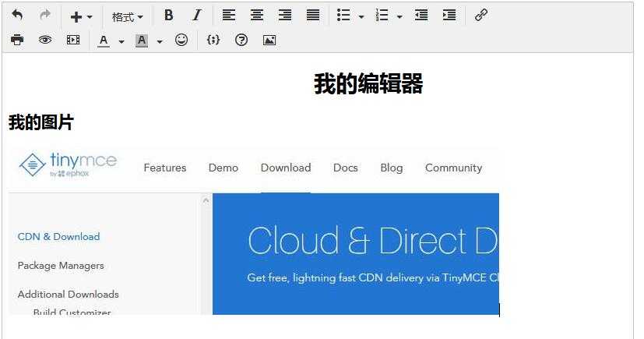The image size is (644, 339).
Task: Open bullet list style dropdown arrow
Action: [361, 17]
